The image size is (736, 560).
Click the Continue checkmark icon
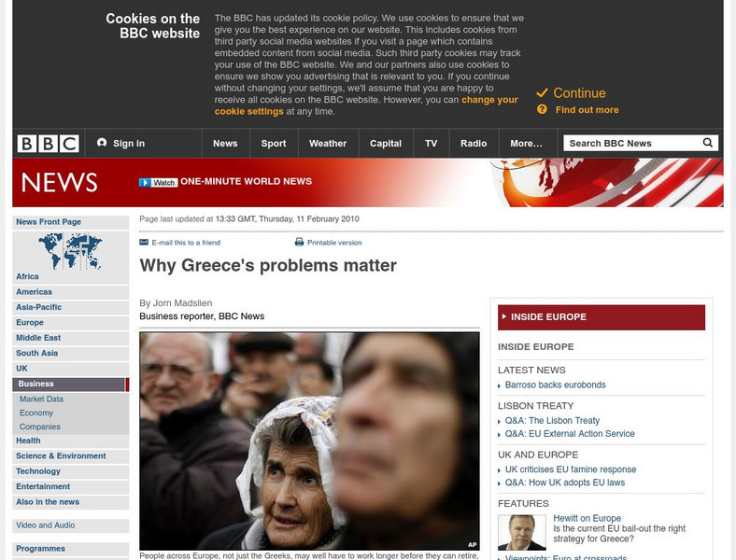pyautogui.click(x=542, y=92)
